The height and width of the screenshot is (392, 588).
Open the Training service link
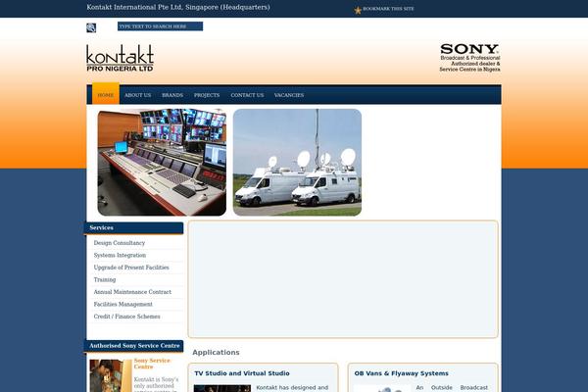pos(105,280)
